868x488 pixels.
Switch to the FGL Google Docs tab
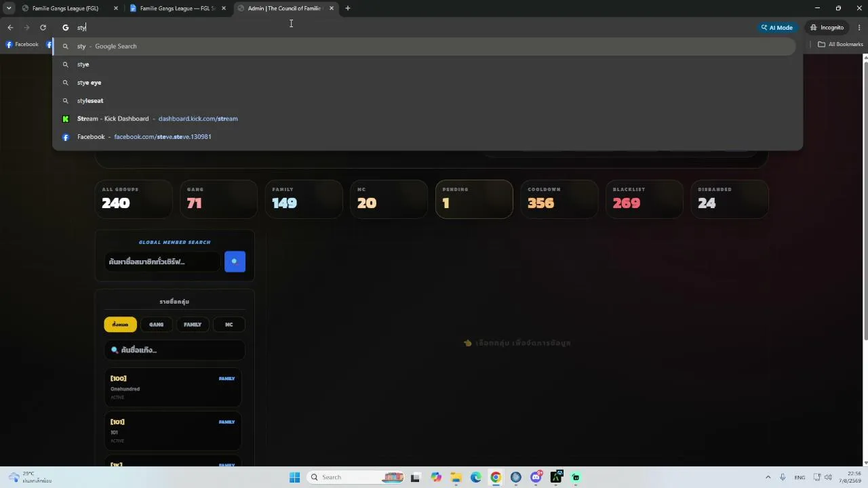178,8
